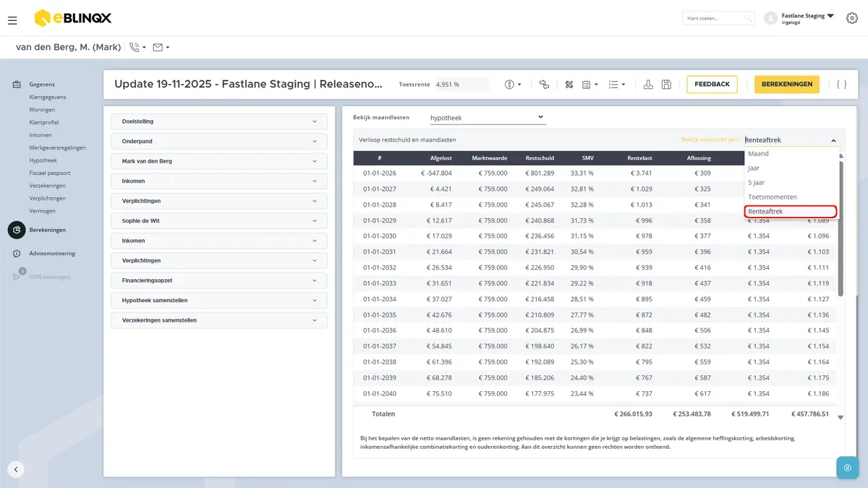
Task: Open Klantgegevens in the sidebar
Action: click(48, 97)
